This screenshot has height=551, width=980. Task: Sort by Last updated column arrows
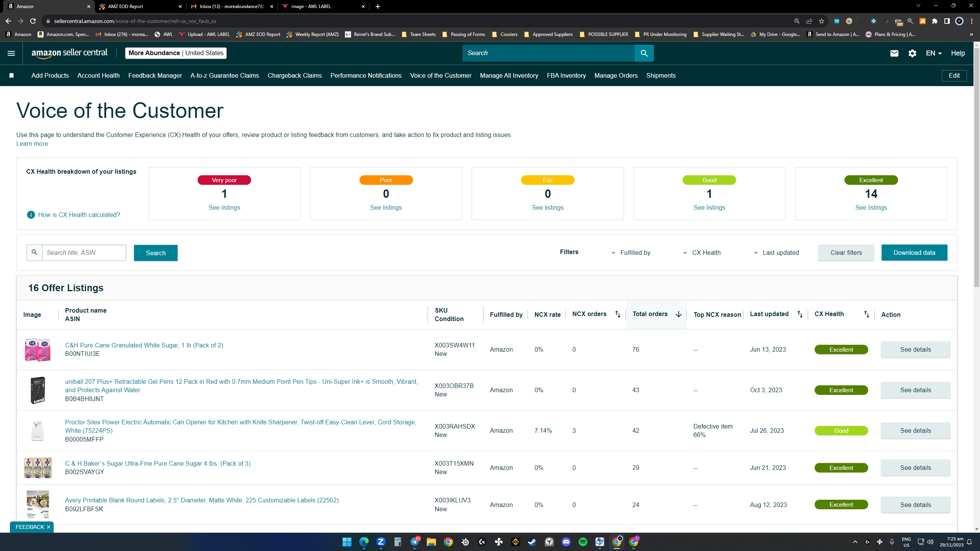800,314
